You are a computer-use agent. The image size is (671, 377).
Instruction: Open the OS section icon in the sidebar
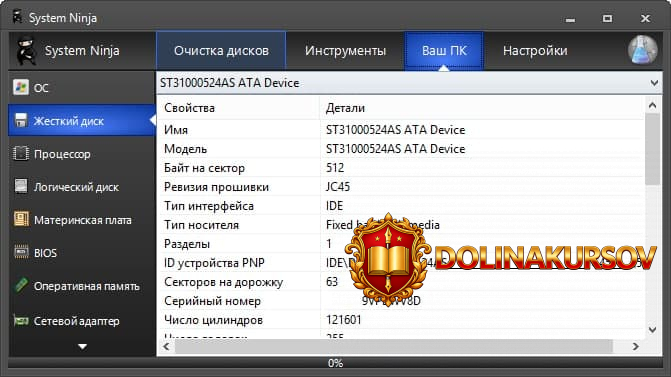point(20,87)
